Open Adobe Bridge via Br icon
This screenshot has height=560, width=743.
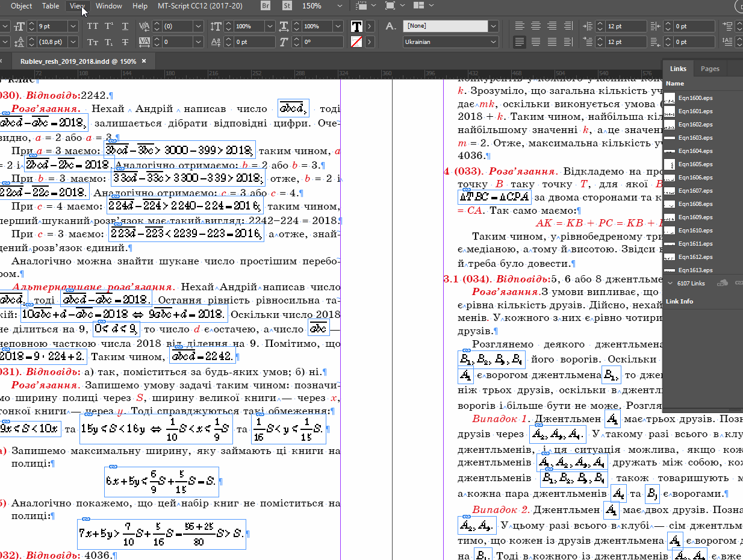pyautogui.click(x=266, y=6)
